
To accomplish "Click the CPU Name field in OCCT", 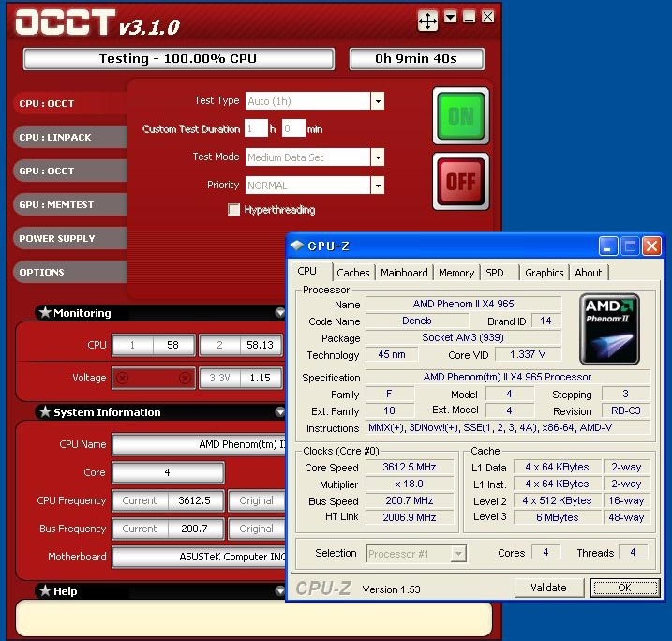I will point(199,444).
